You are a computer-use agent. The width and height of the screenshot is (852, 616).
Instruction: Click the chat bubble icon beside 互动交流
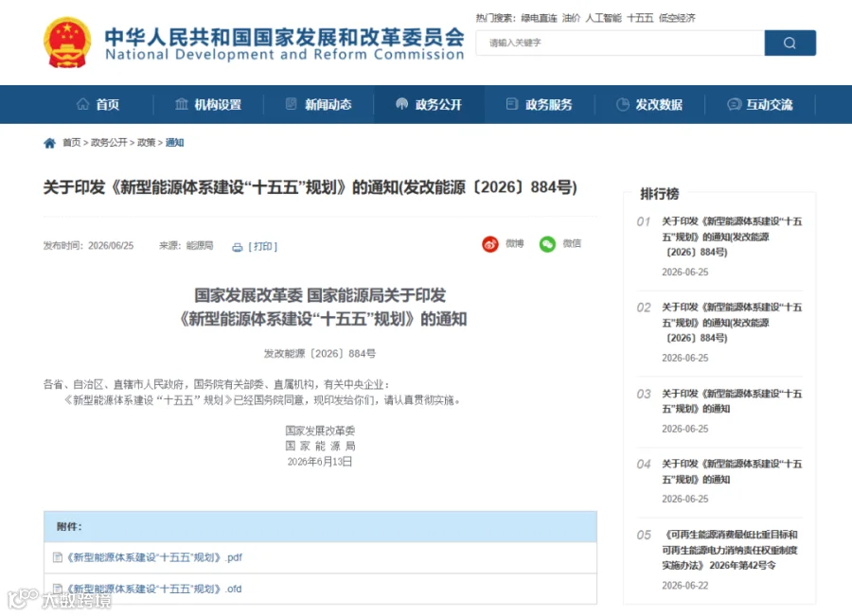point(734,104)
